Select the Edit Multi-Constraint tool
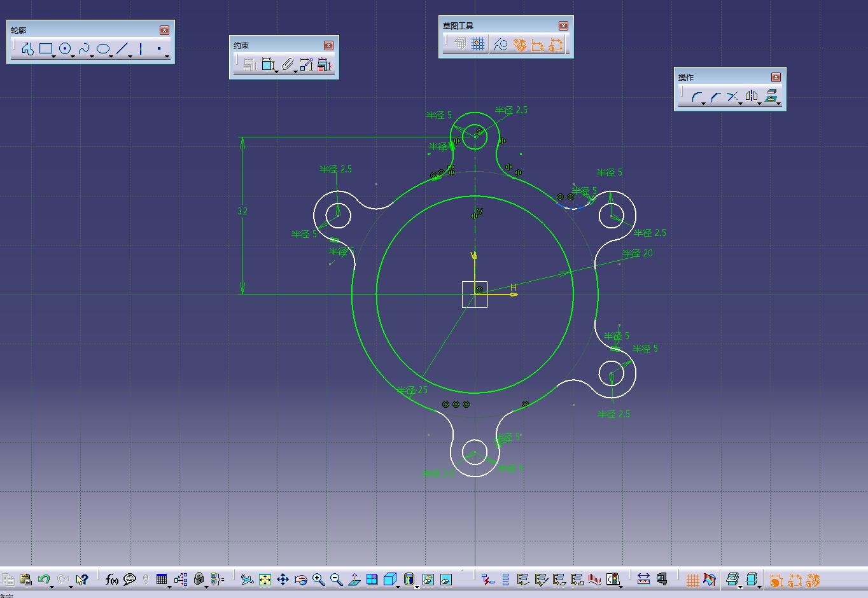The image size is (868, 598). pyautogui.click(x=324, y=64)
